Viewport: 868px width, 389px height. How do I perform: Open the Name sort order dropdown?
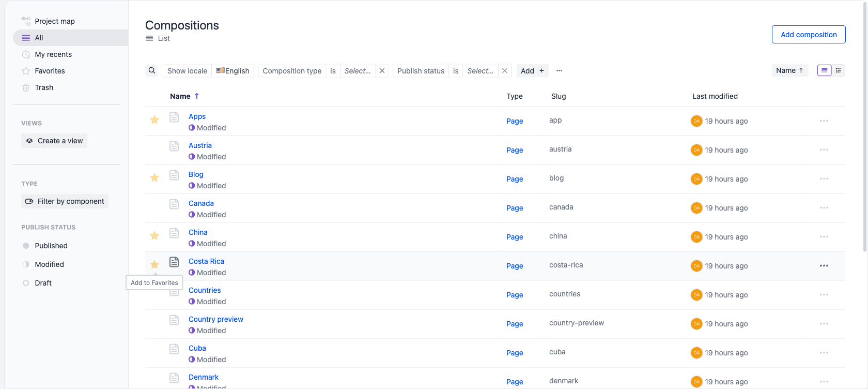tap(789, 70)
